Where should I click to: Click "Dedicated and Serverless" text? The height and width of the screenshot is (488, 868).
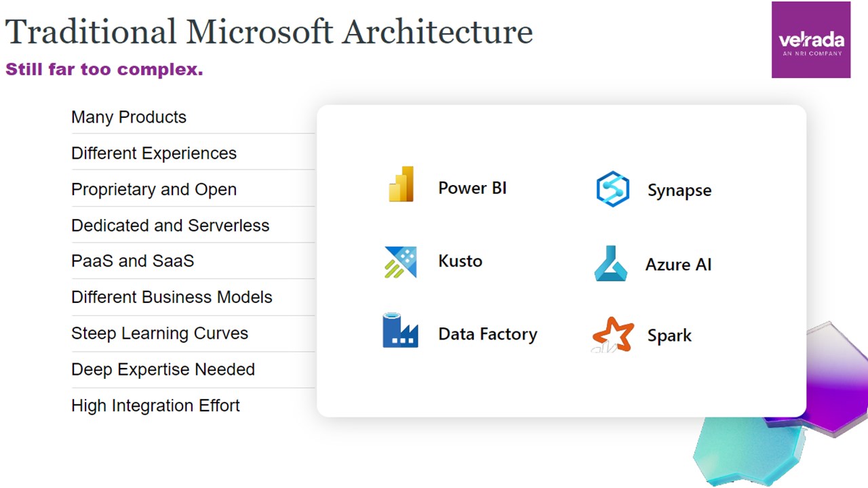pyautogui.click(x=170, y=226)
